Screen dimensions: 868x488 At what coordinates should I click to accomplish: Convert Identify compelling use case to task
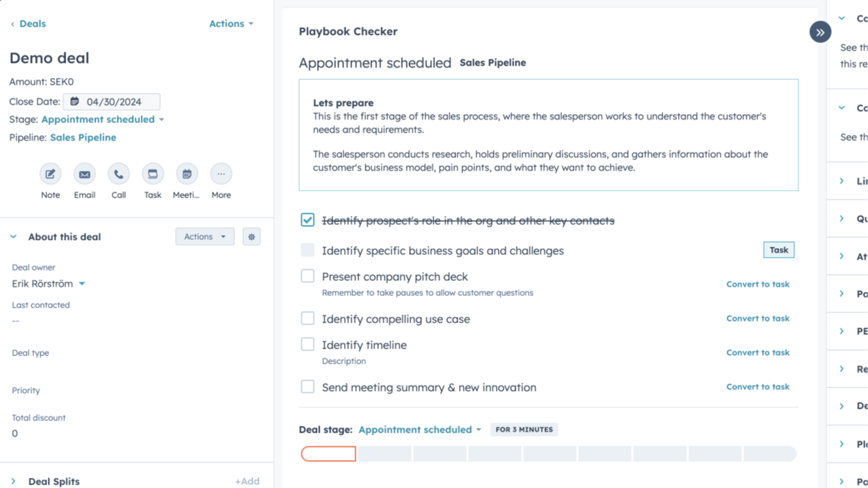click(757, 318)
